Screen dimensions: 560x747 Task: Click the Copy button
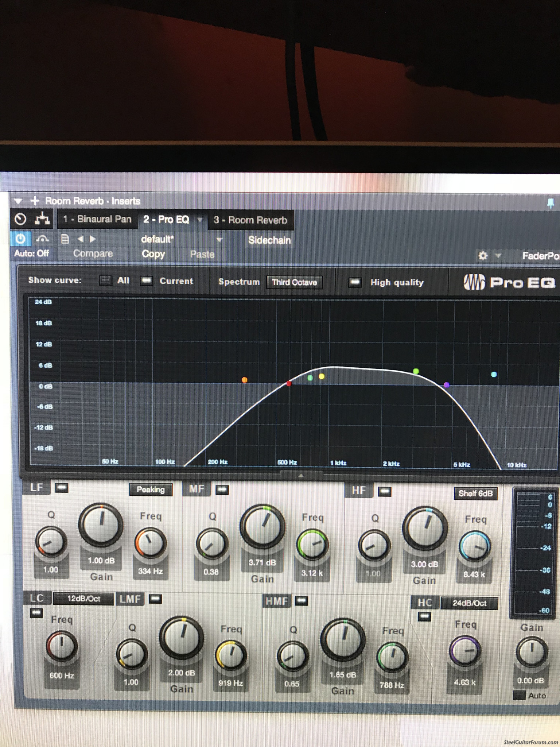click(x=153, y=254)
